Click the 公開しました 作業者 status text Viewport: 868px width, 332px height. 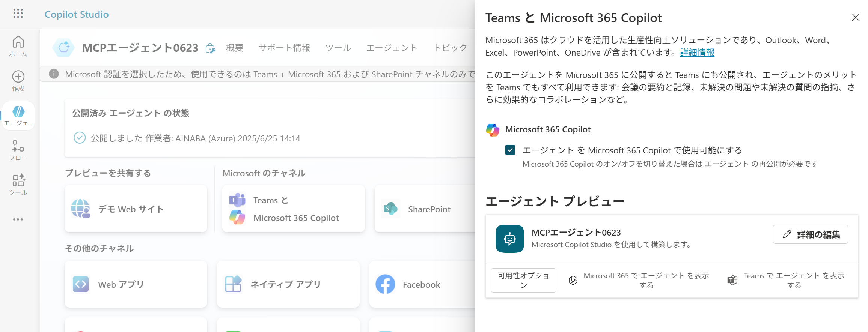pos(196,138)
